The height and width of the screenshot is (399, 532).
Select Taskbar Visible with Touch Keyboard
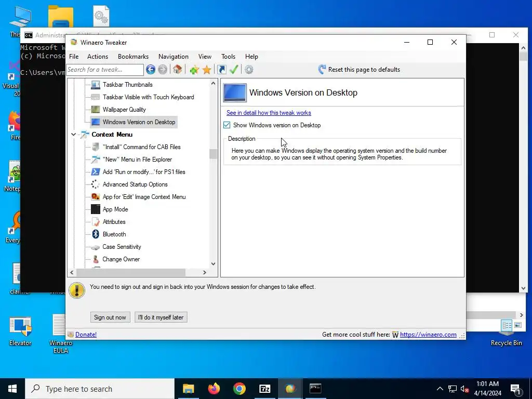click(148, 97)
